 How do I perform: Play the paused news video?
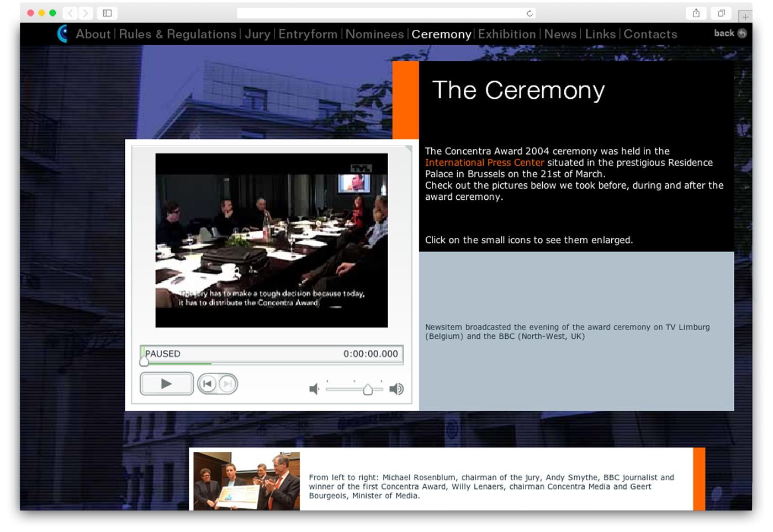point(166,384)
